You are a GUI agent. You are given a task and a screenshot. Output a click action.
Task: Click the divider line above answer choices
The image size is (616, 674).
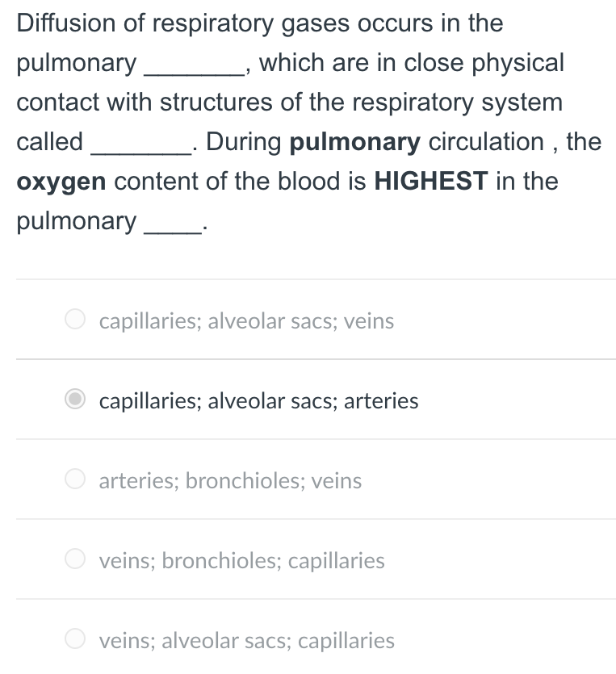(x=308, y=278)
